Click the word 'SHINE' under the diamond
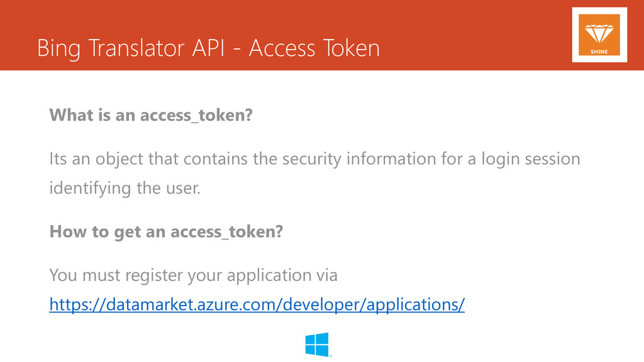 pyautogui.click(x=599, y=52)
